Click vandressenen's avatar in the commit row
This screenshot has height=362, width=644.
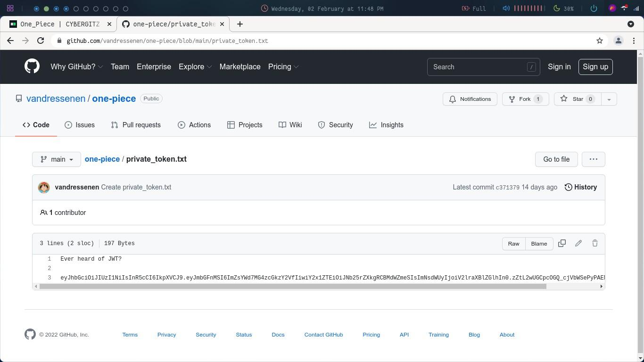point(44,187)
